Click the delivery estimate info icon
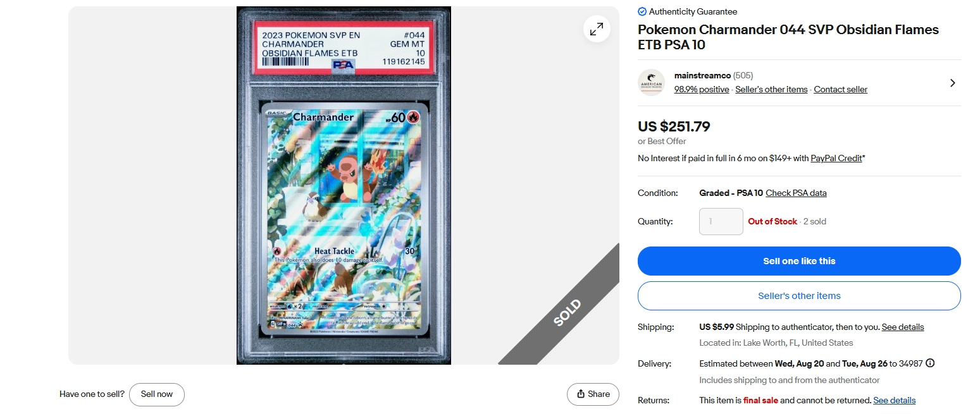 coord(930,363)
